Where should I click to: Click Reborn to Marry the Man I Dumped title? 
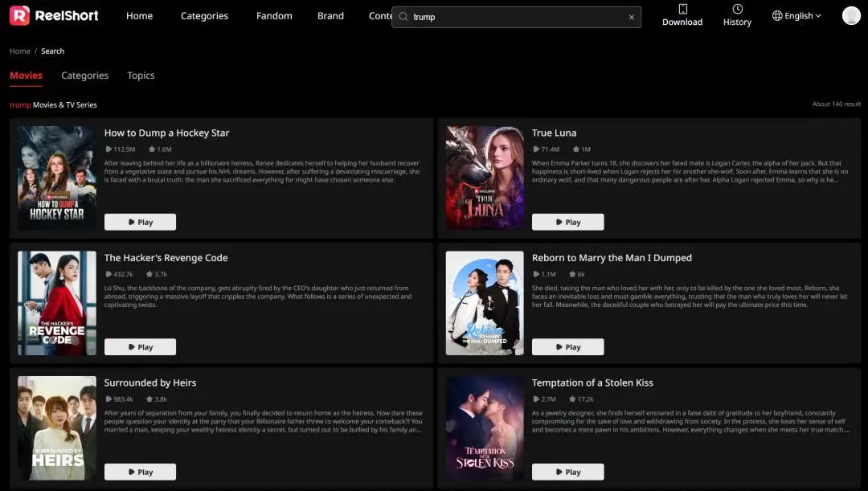(x=612, y=258)
